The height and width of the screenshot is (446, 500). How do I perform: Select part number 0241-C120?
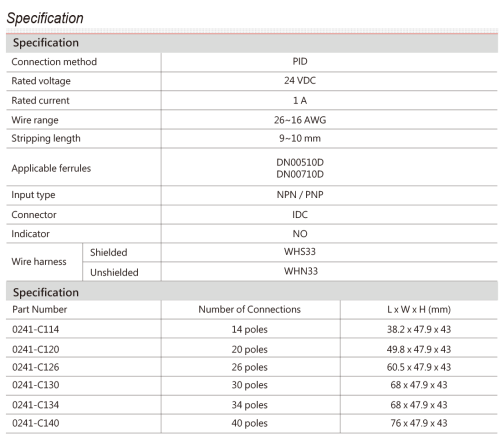pos(35,349)
